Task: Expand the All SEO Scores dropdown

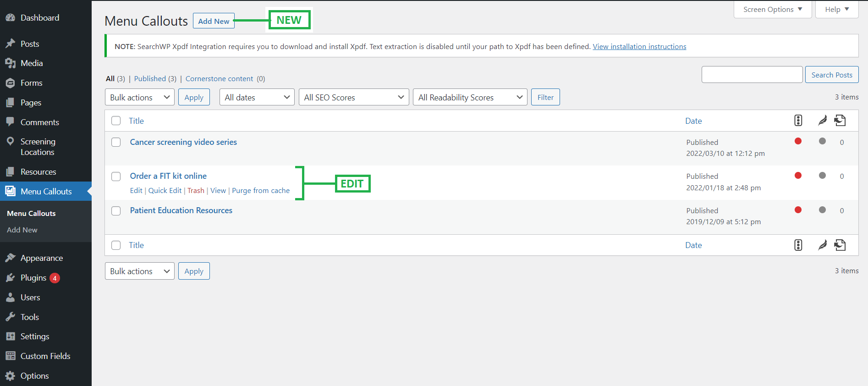Action: pyautogui.click(x=353, y=97)
